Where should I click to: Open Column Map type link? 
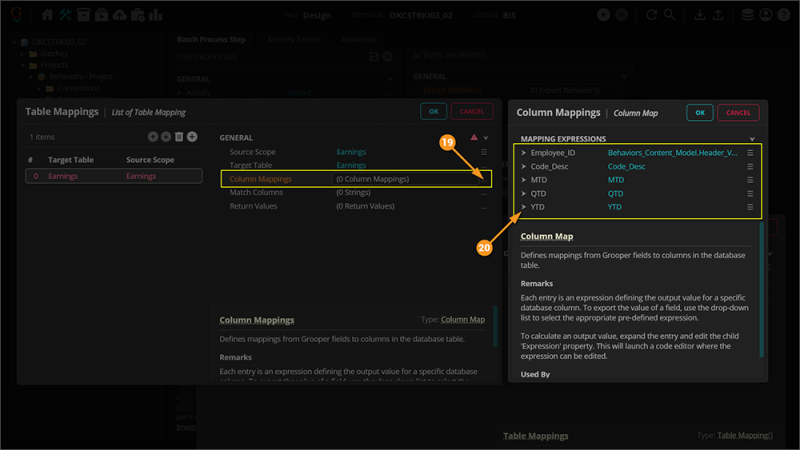point(463,320)
